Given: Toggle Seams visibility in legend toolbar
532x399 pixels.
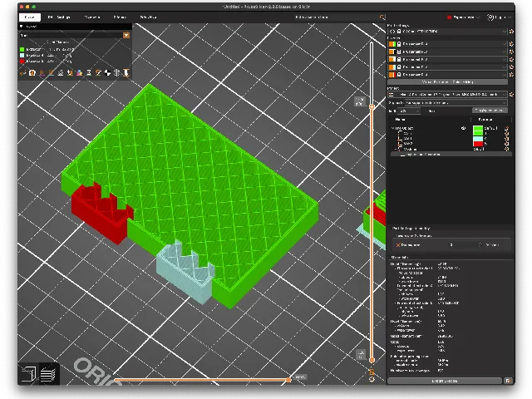Looking at the screenshot, I should coord(61,72).
